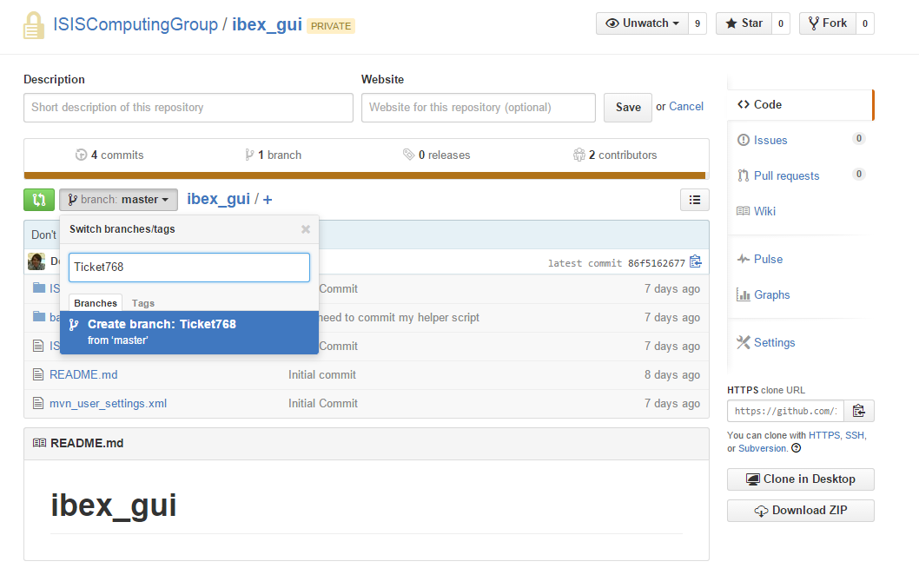The image size is (919, 588).
Task: Click Clone in Desktop button
Action: (x=801, y=479)
